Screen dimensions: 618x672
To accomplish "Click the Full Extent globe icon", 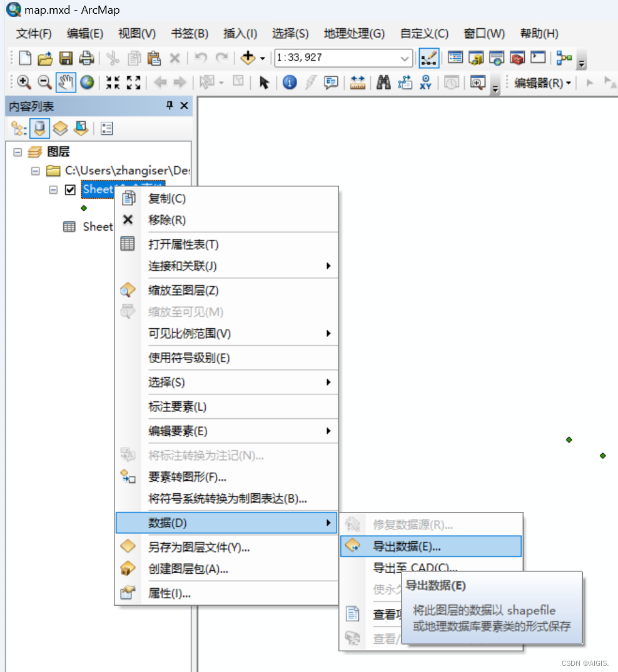I will [x=87, y=83].
